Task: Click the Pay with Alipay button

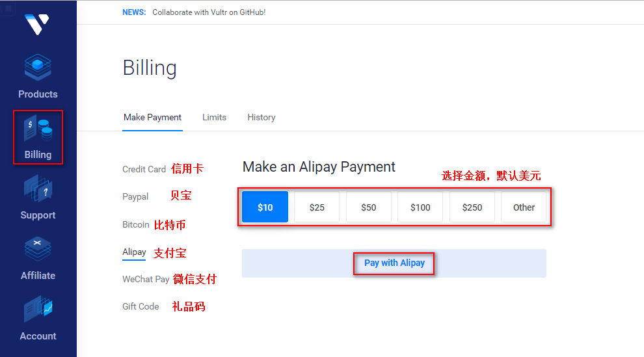Action: [394, 263]
